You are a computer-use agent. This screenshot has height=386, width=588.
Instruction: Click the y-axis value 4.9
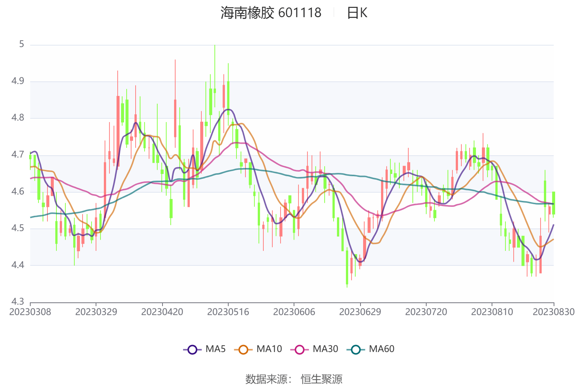click(x=18, y=81)
